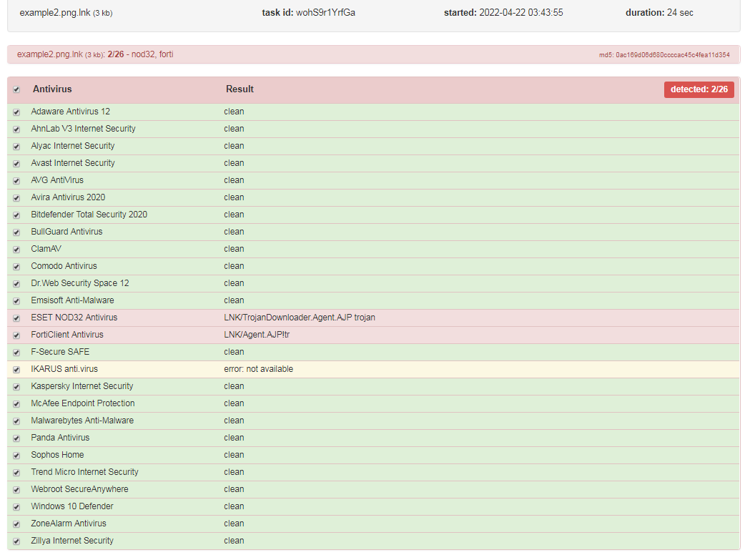Toggle the select-all checkbox beside Antivirus header
Viewport: 745px width, 560px height.
(x=16, y=89)
